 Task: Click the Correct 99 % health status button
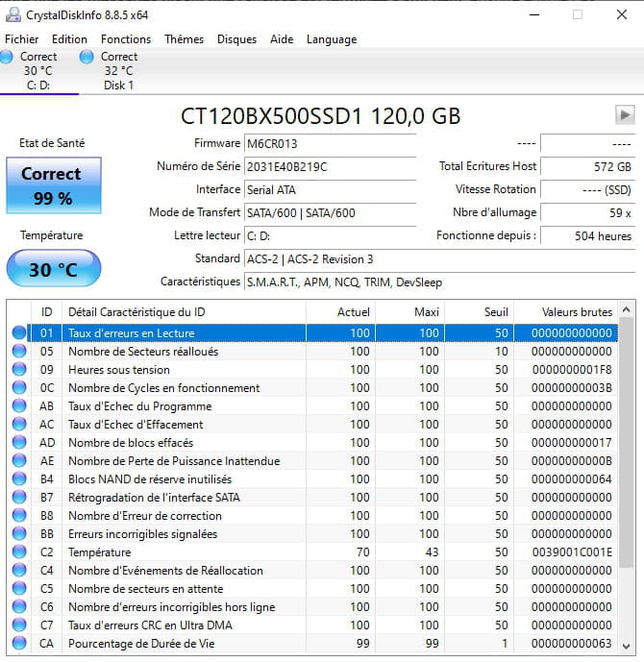coord(54,185)
